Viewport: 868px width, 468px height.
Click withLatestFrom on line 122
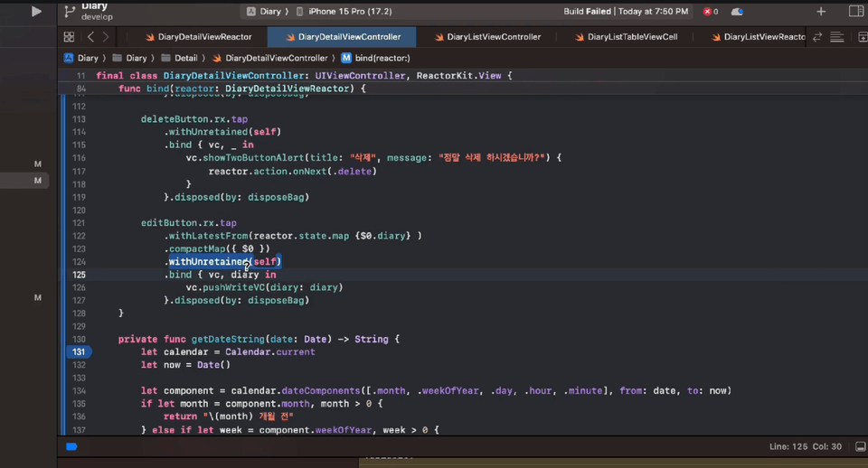click(x=208, y=236)
